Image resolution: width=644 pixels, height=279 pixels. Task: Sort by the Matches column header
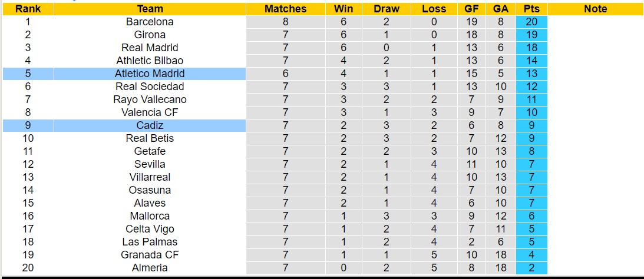tap(285, 9)
